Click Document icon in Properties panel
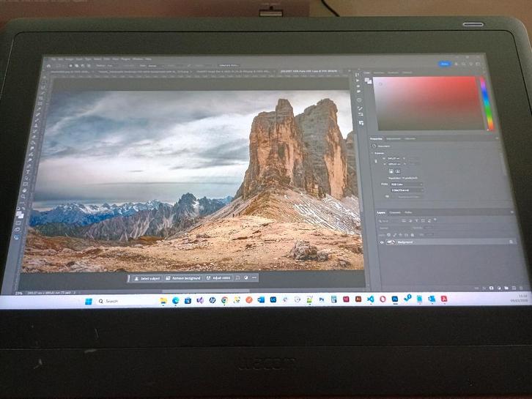 click(x=374, y=146)
